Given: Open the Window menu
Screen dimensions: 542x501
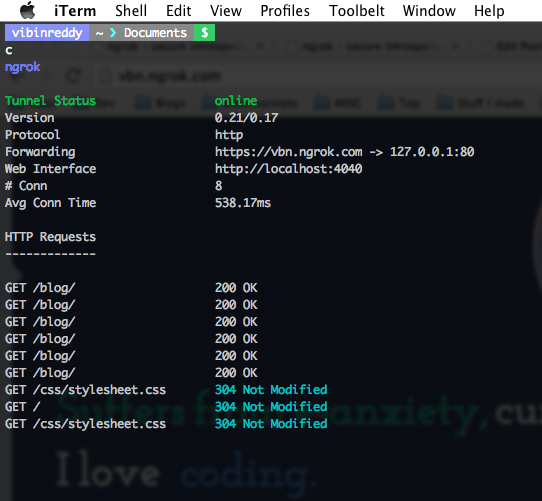Looking at the screenshot, I should (x=429, y=11).
